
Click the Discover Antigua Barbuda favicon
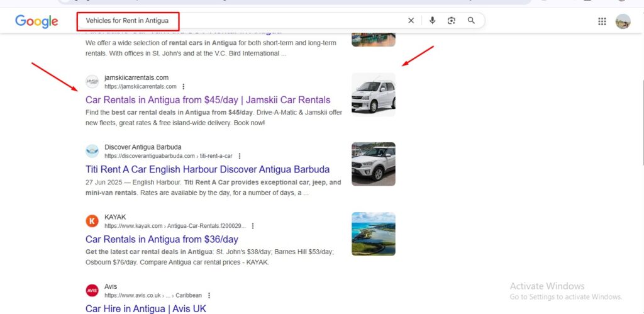coord(92,151)
